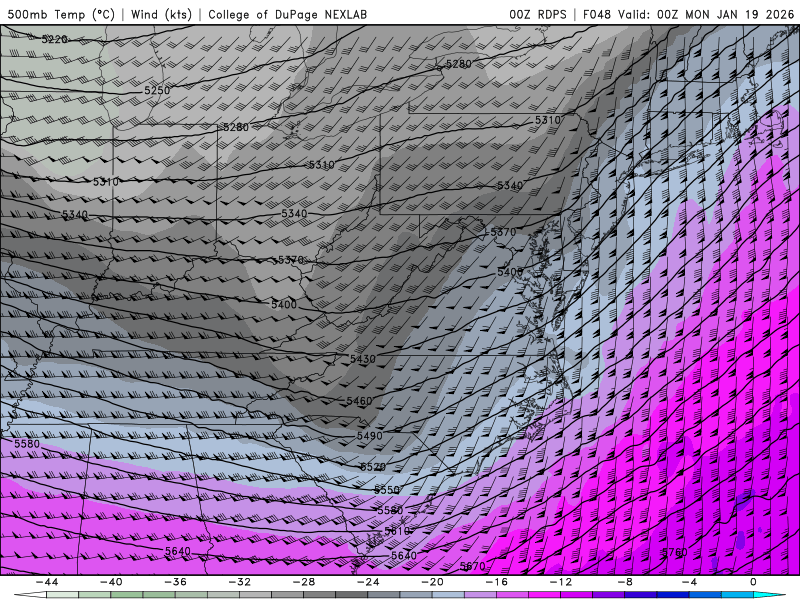800x600 pixels.
Task: Click the -12 legend value
Action: click(x=561, y=582)
